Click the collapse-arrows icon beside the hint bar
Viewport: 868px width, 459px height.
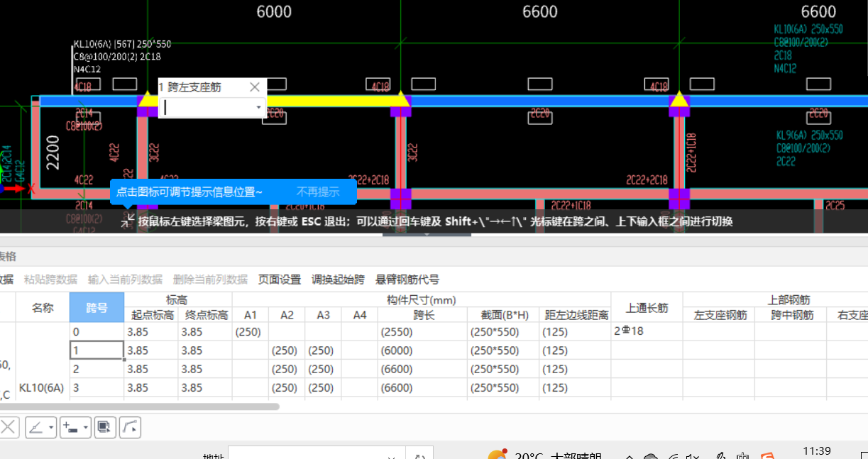click(x=127, y=221)
